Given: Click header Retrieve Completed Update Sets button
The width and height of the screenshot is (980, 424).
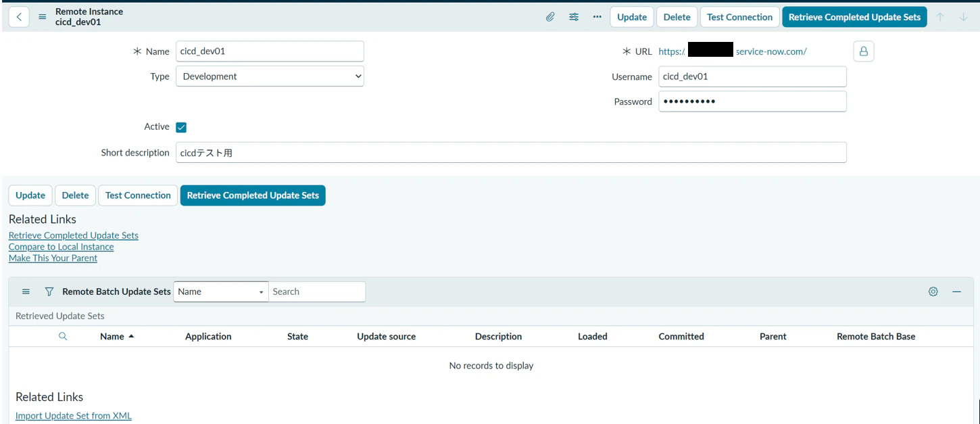Looking at the screenshot, I should (854, 17).
